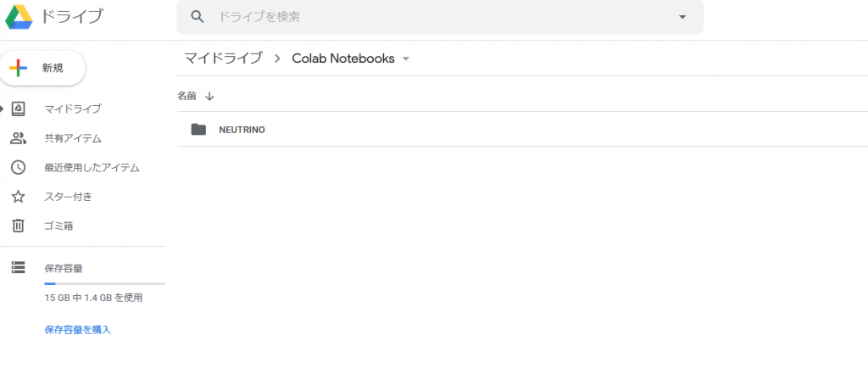Open search options dropdown arrow
The width and height of the screenshot is (868, 374).
click(682, 17)
